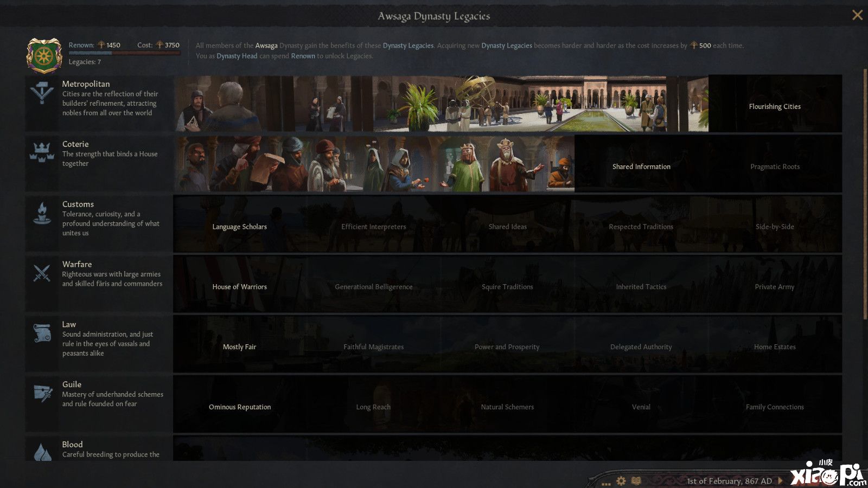Select the Pragmatic Roots legacy
This screenshot has width=868, height=488.
(x=775, y=164)
